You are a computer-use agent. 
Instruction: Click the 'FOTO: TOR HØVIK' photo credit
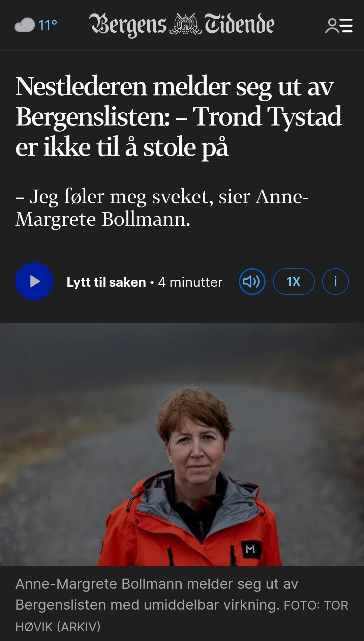pos(182,616)
